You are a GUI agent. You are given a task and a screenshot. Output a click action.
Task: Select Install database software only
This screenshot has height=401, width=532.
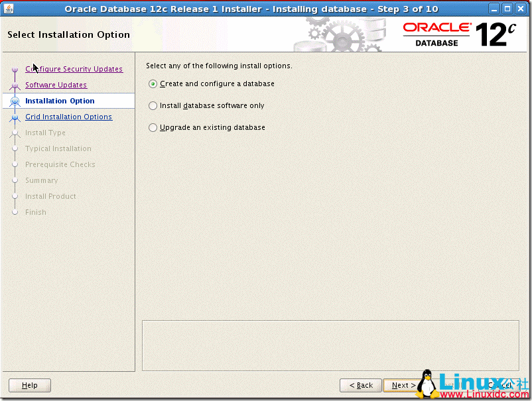(x=153, y=105)
